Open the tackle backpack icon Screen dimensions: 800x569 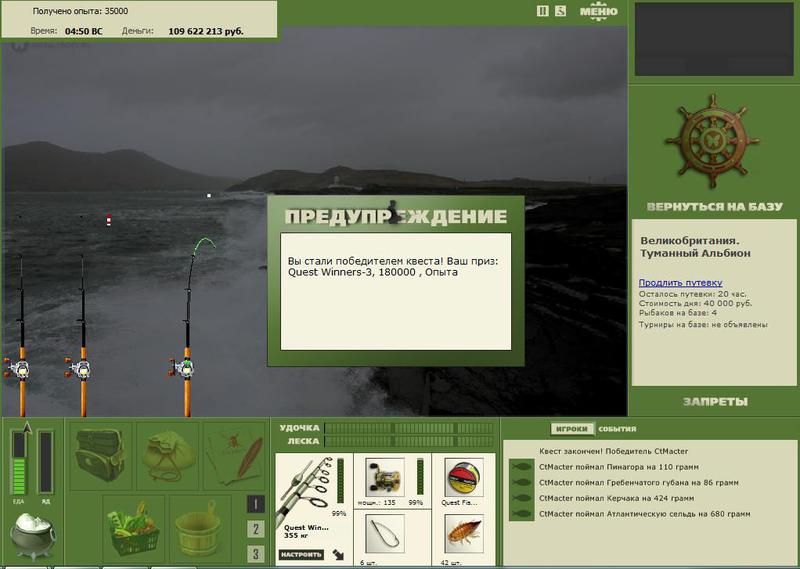pos(101,455)
